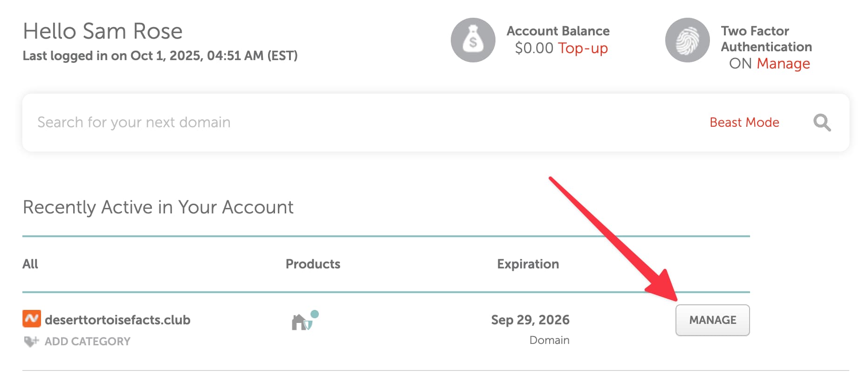Select the Expiration column header
This screenshot has height=384, width=868.
(x=528, y=264)
